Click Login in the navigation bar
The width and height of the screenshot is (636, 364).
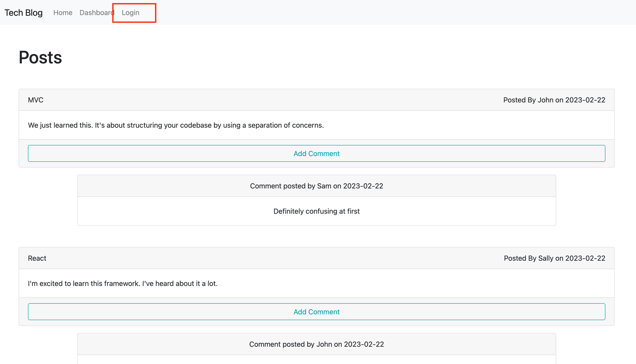pos(131,12)
